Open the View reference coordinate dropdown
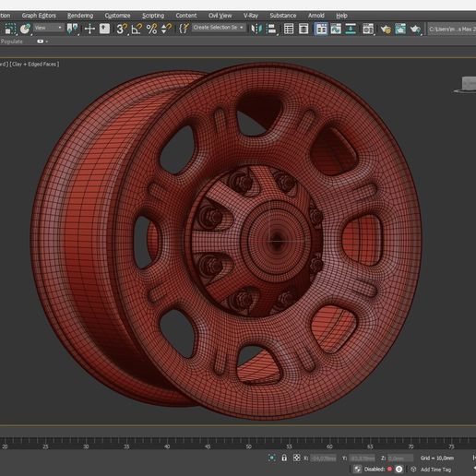This screenshot has height=476, width=476. [x=49, y=28]
